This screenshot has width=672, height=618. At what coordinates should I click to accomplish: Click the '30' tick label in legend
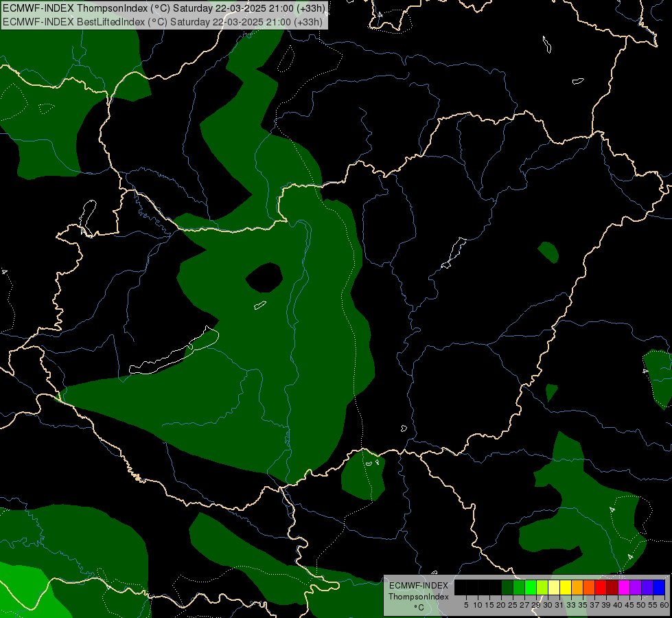[548, 605]
